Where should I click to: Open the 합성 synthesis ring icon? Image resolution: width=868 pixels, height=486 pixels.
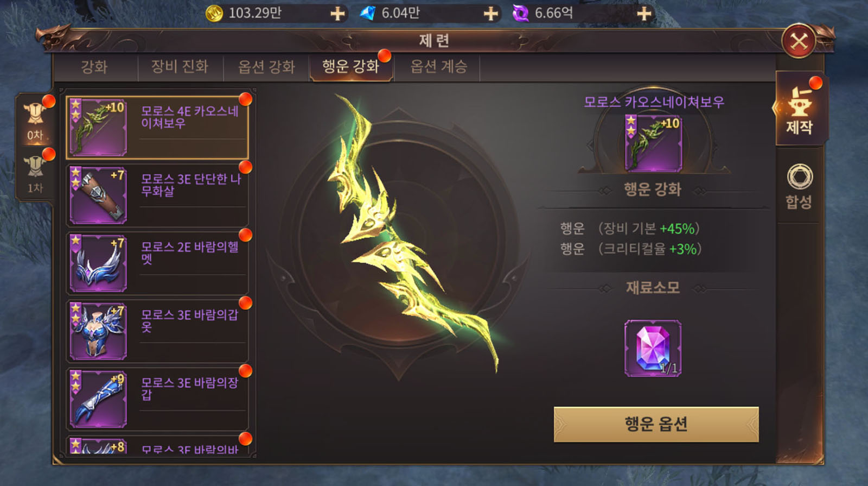800,186
